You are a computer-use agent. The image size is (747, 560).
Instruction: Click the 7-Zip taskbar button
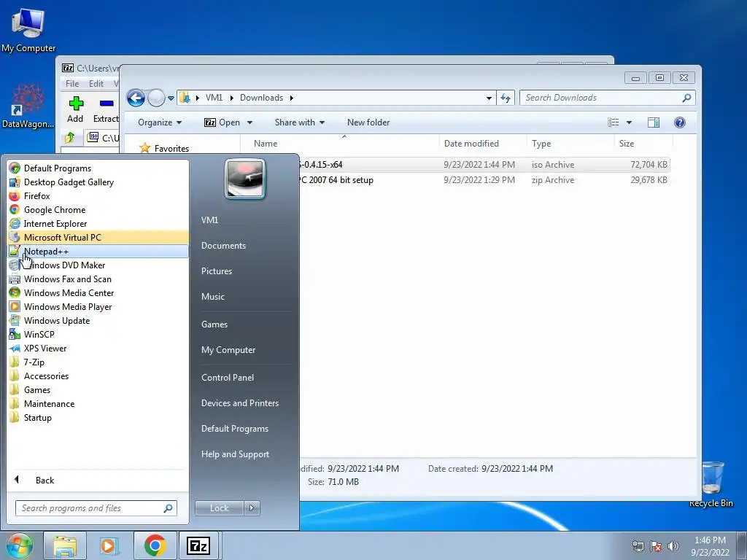[198, 545]
